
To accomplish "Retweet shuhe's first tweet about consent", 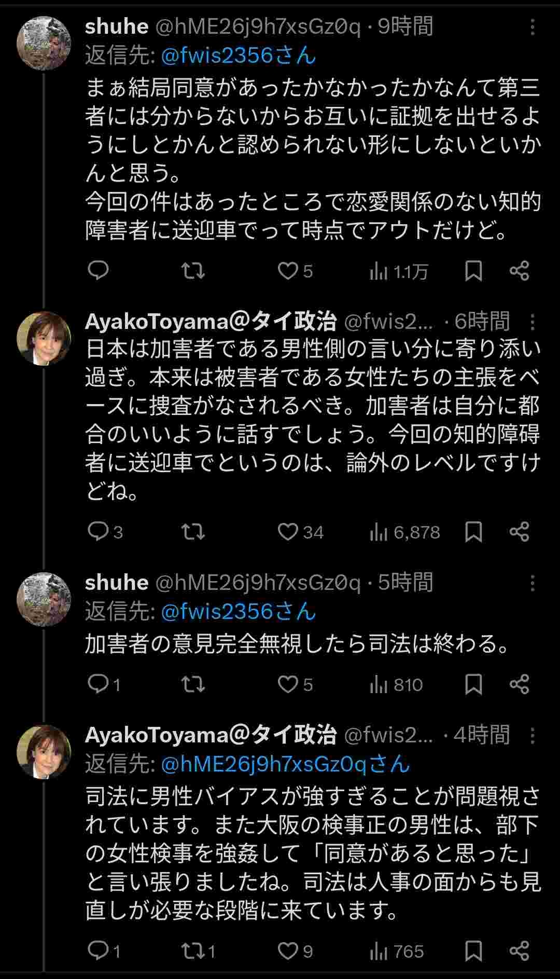I will (193, 271).
